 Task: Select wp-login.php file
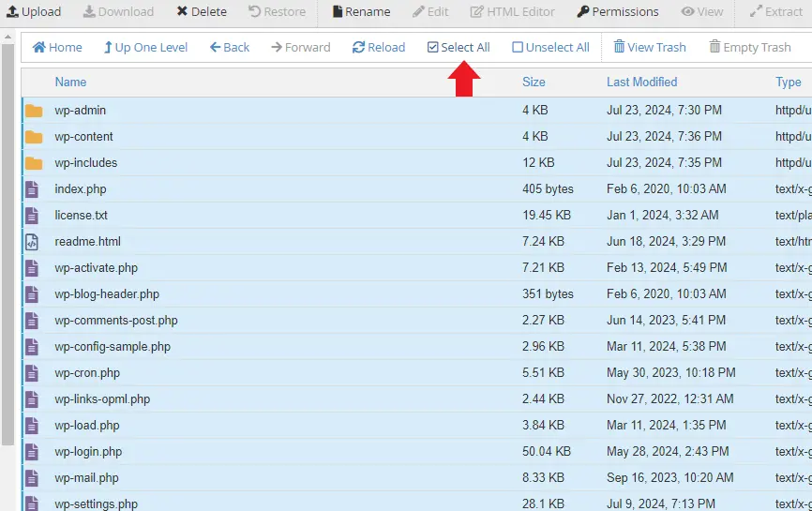(88, 452)
